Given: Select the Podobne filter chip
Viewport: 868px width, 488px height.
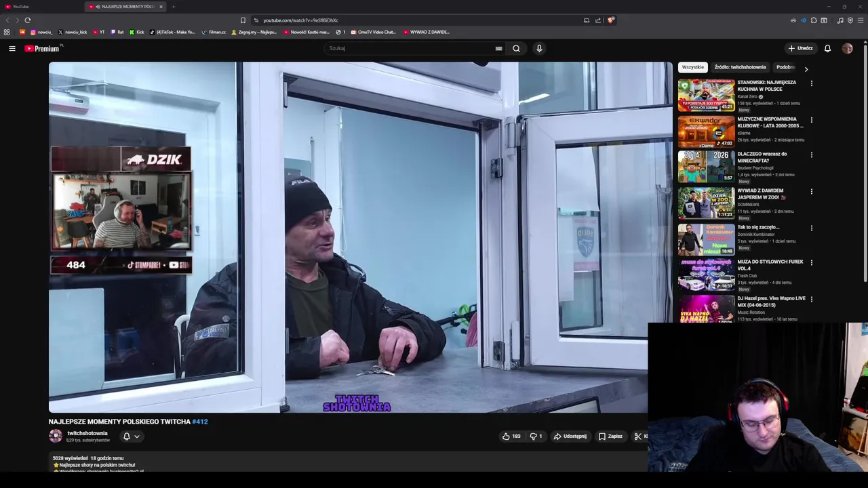Looking at the screenshot, I should [785, 67].
